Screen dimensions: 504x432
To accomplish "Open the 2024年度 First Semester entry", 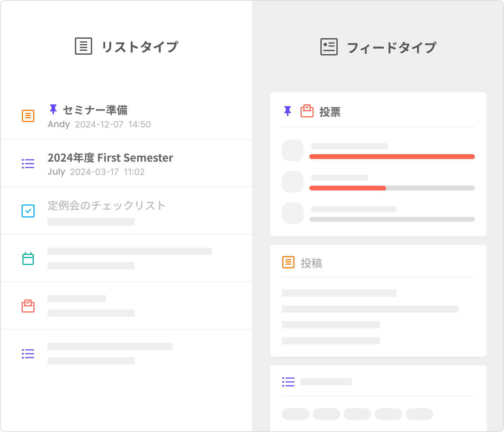I will [x=110, y=158].
